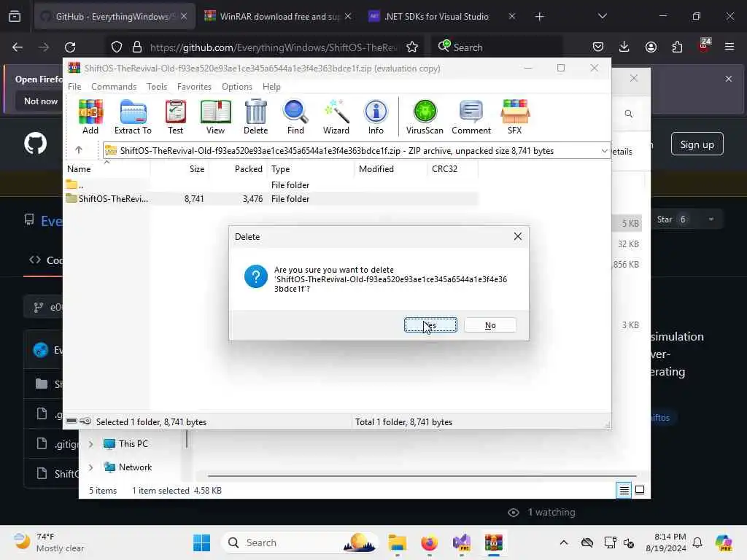
Task: Bookmark this page with the star
Action: point(412,47)
